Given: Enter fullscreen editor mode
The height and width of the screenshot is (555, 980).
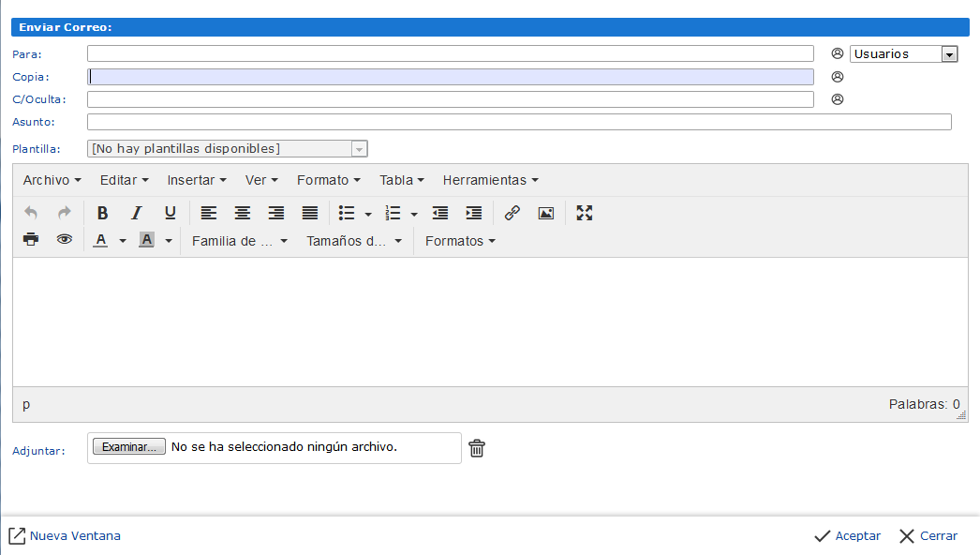Looking at the screenshot, I should coord(585,213).
